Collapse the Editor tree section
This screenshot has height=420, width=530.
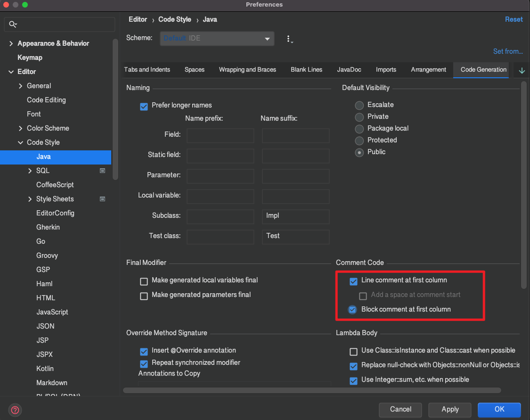coord(11,72)
